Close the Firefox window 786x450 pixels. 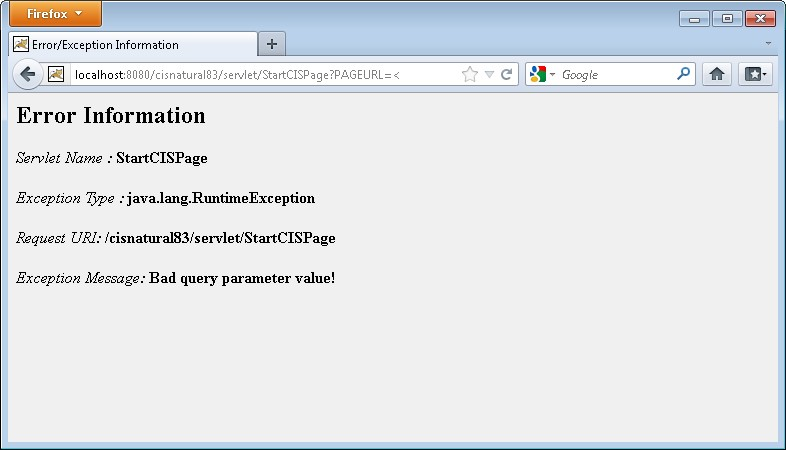(760, 19)
